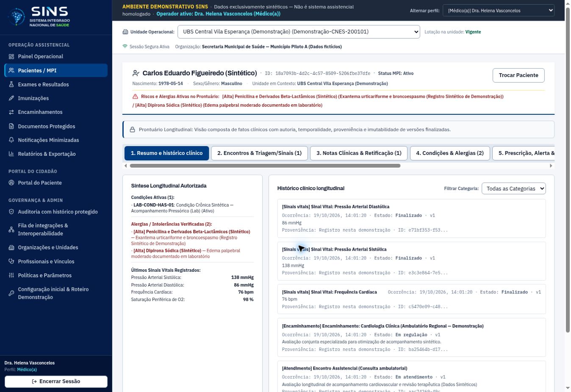Screen dimensions: 571x392
Task: Click the Pressão Arterial Diastólica history entry
Action: (x=411, y=218)
